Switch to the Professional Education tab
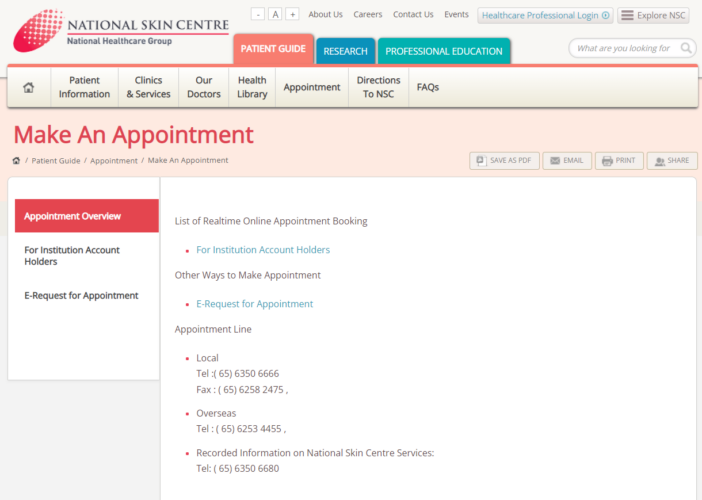The height and width of the screenshot is (500, 702). [444, 51]
